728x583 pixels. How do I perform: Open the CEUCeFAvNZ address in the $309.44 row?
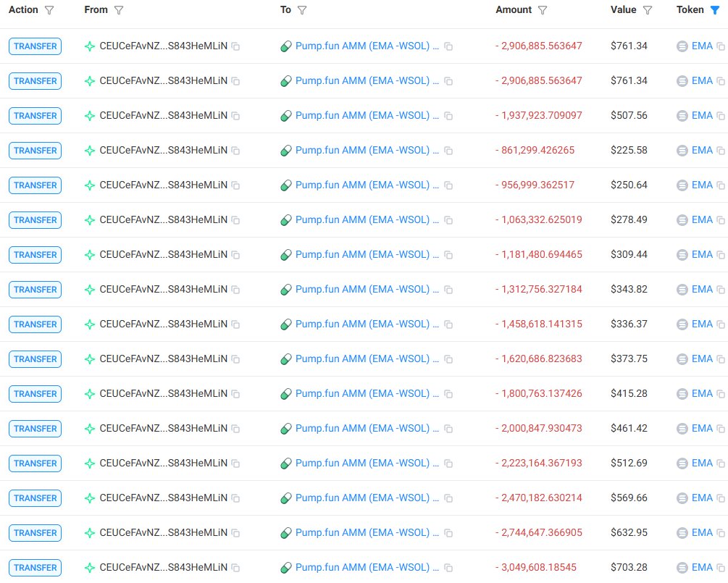pyautogui.click(x=163, y=255)
